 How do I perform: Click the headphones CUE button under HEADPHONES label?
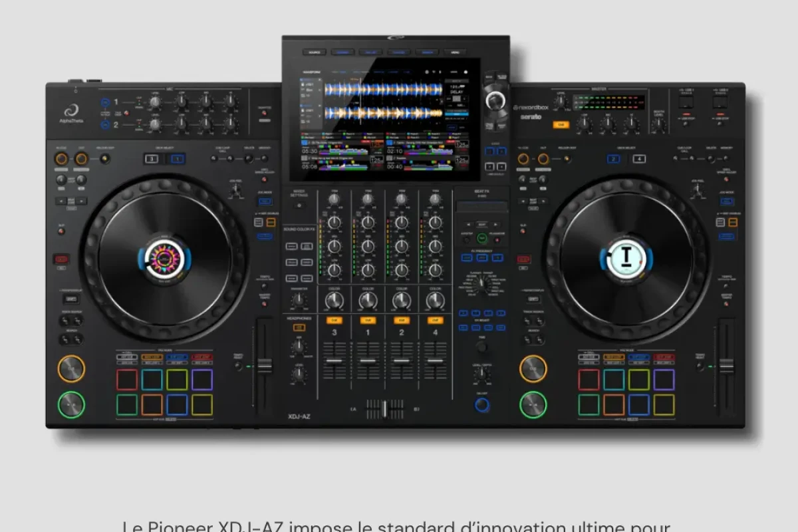tap(299, 328)
